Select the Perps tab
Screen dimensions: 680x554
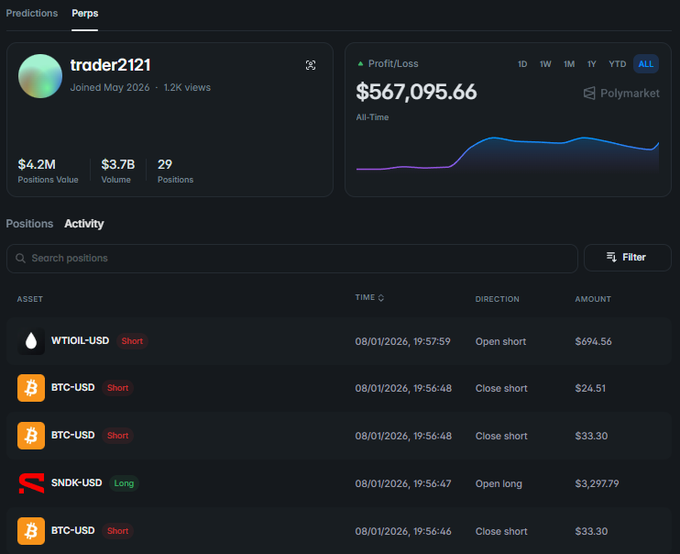(x=85, y=13)
